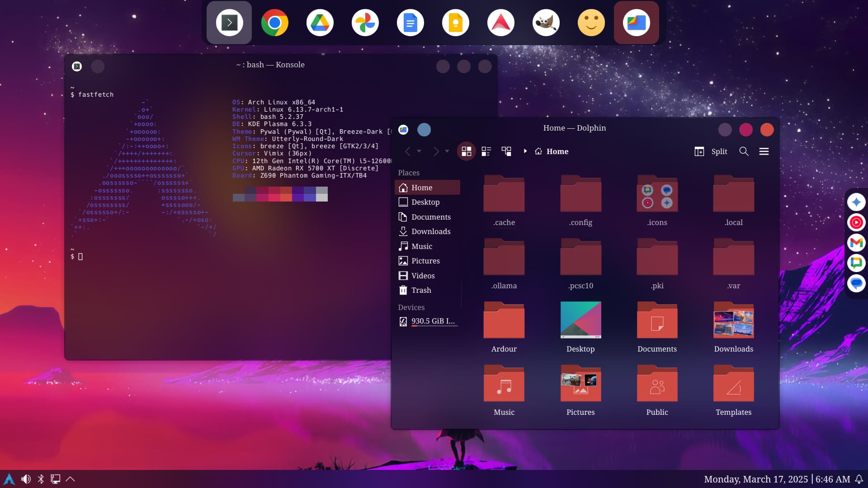Go forward in Dolphin navigation
The width and height of the screenshot is (868, 488).
436,151
